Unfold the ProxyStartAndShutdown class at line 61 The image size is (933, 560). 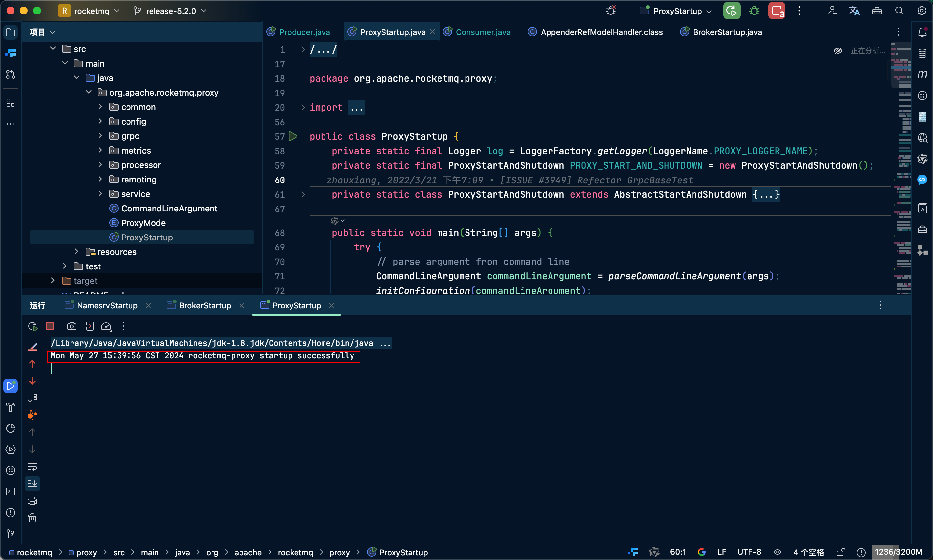click(x=303, y=194)
